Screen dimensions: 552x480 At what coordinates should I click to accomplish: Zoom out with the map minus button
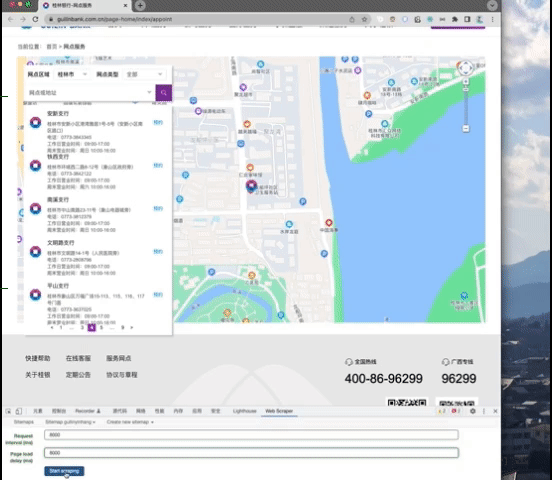466,128
